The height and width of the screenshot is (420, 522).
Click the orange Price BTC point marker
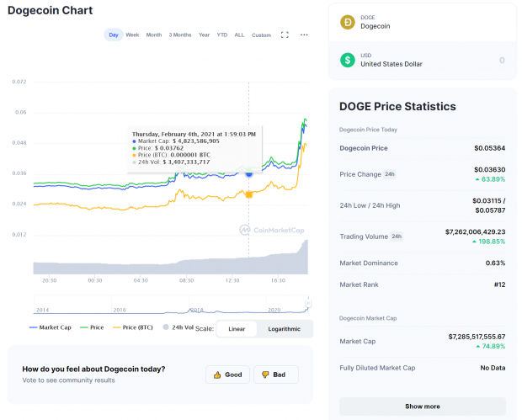[249, 194]
